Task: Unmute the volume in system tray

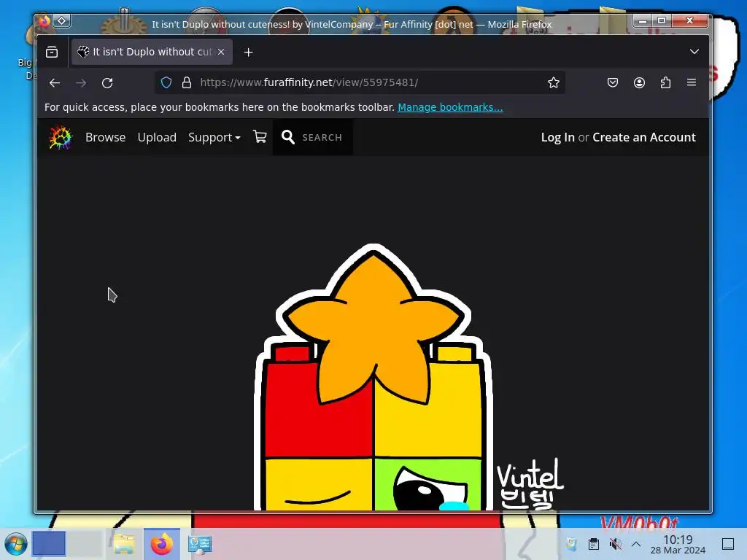Action: (x=616, y=544)
